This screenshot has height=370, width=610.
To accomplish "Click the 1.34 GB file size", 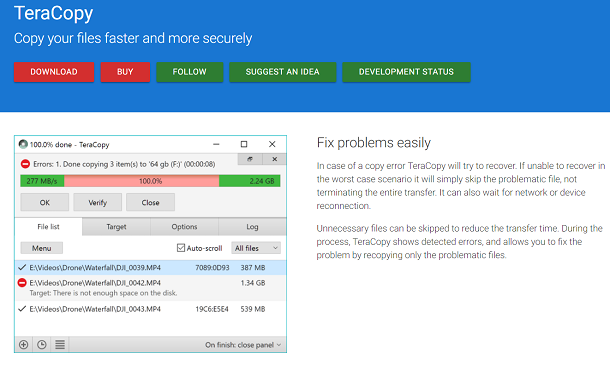I will pos(253,283).
